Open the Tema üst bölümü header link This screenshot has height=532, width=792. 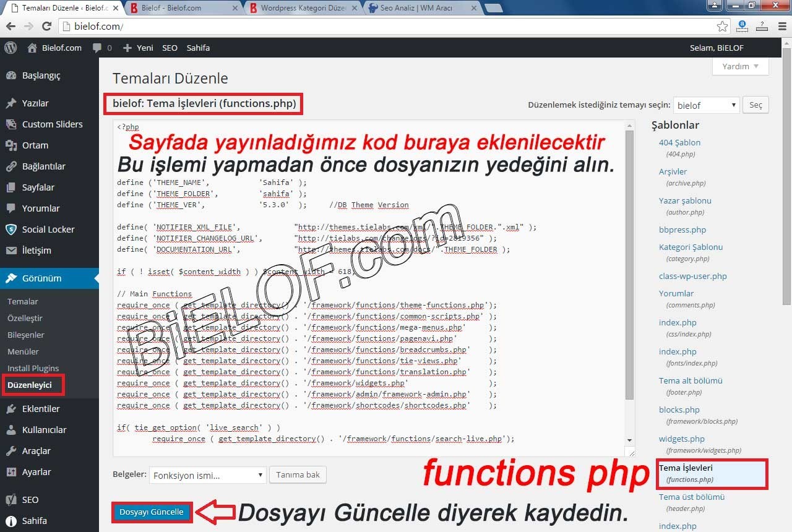pos(691,497)
